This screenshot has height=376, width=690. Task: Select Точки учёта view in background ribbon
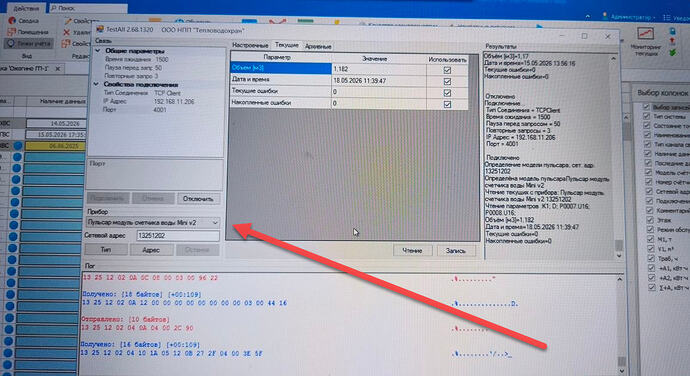[29, 44]
